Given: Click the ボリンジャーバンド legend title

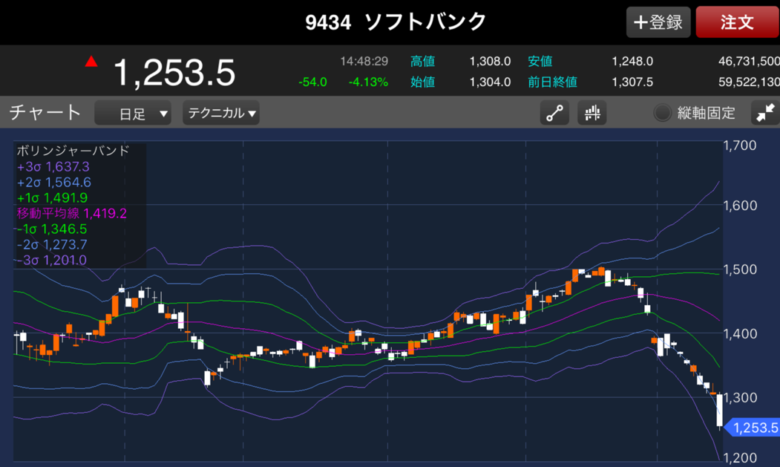Looking at the screenshot, I should 73,150.
